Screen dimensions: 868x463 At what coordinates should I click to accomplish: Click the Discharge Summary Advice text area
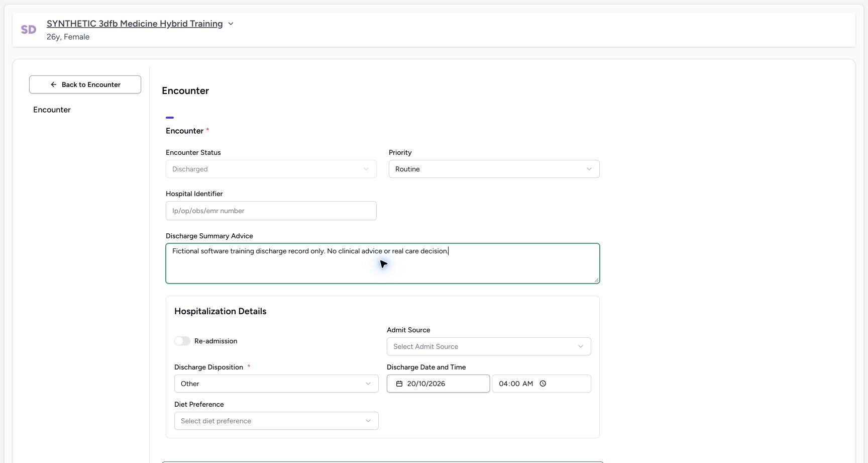point(383,263)
